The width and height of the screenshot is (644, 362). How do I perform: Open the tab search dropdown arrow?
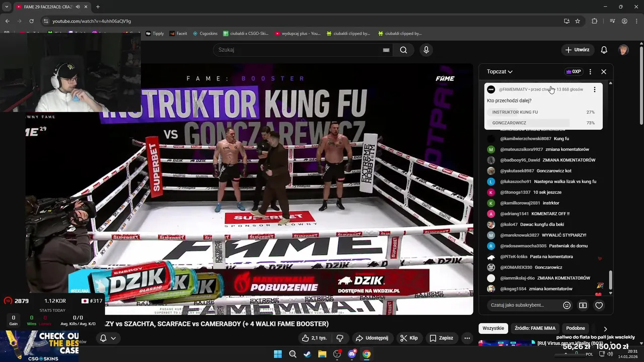[x=7, y=7]
